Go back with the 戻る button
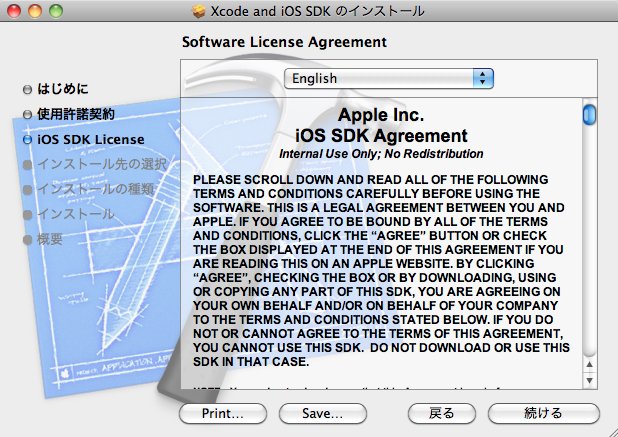The width and height of the screenshot is (618, 437). pos(441,413)
